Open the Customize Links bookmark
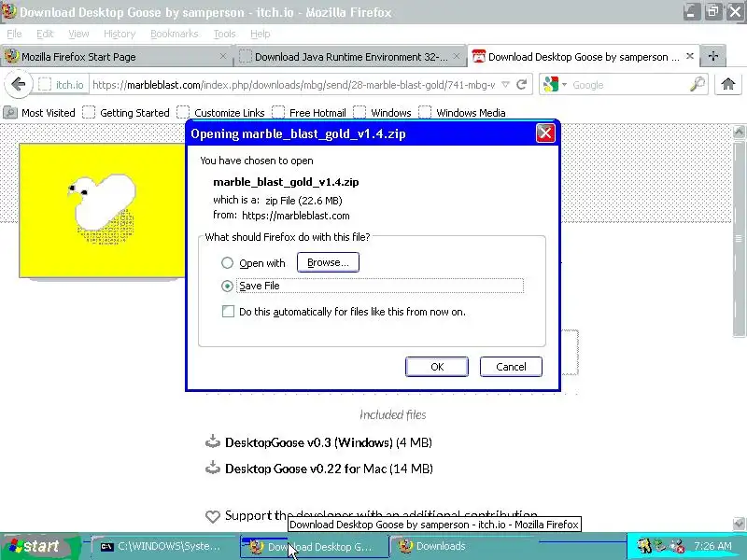Screen dimensions: 747x560 pyautogui.click(x=220, y=113)
